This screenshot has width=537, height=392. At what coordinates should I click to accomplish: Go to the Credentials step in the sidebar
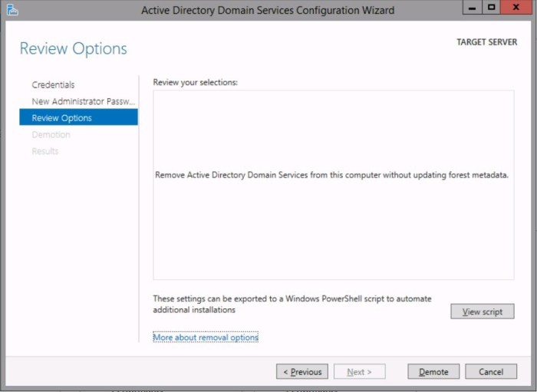(x=53, y=84)
